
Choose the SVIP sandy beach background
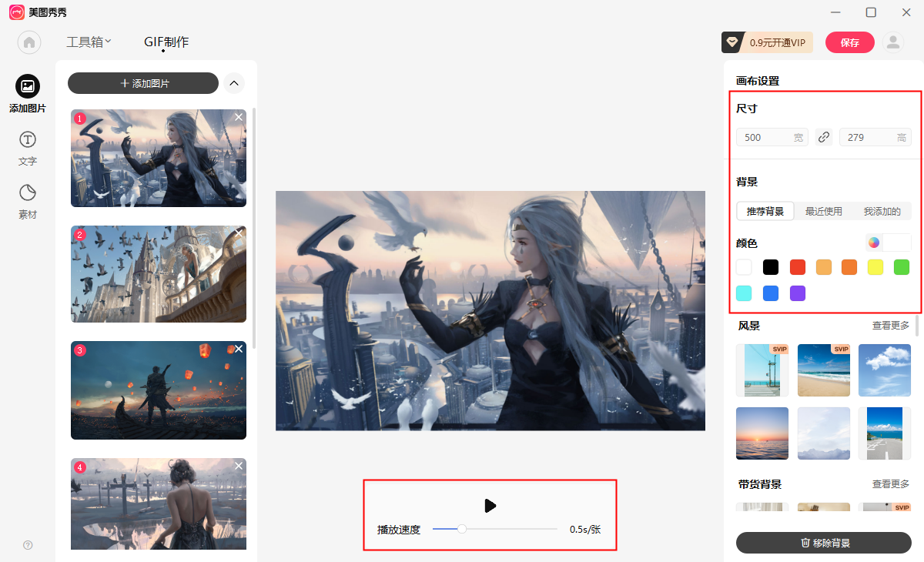pyautogui.click(x=824, y=370)
